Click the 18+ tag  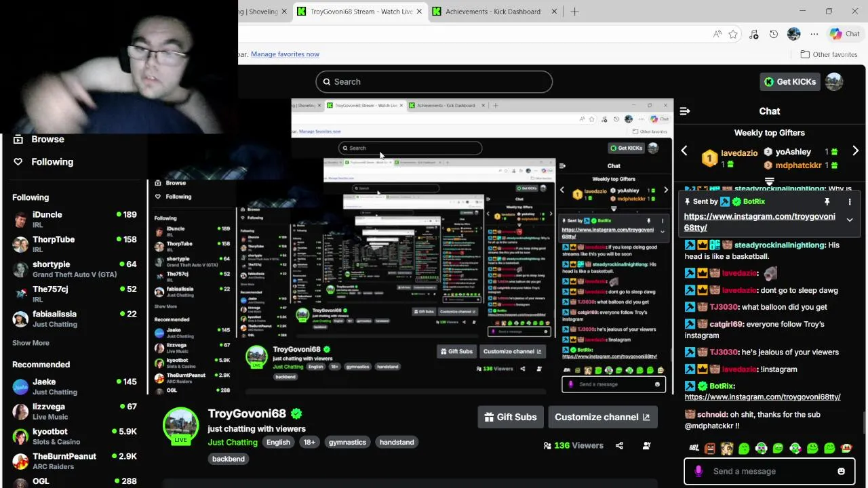tap(309, 442)
